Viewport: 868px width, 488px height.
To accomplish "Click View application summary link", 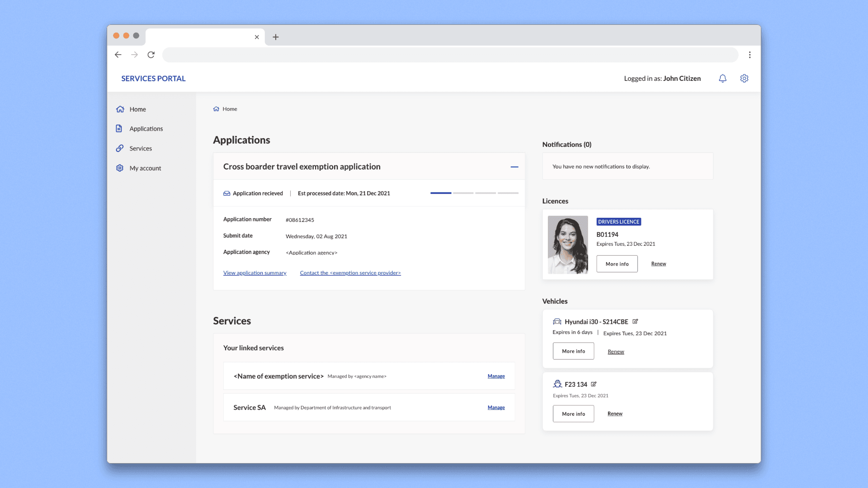I will [x=255, y=273].
